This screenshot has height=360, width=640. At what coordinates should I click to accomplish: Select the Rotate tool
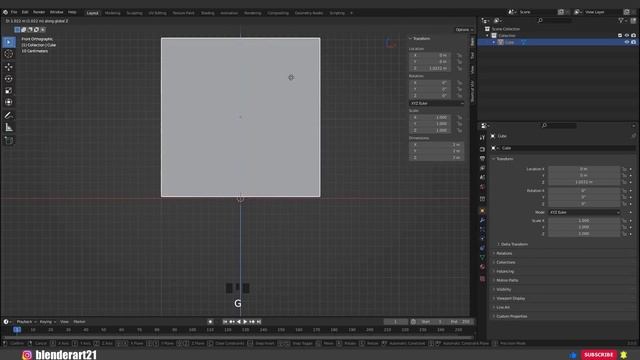[x=9, y=79]
